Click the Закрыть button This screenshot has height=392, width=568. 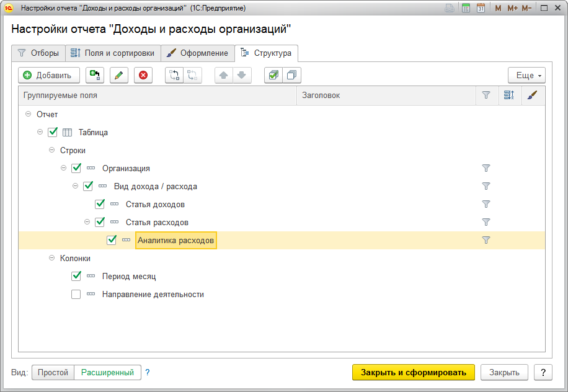point(504,372)
